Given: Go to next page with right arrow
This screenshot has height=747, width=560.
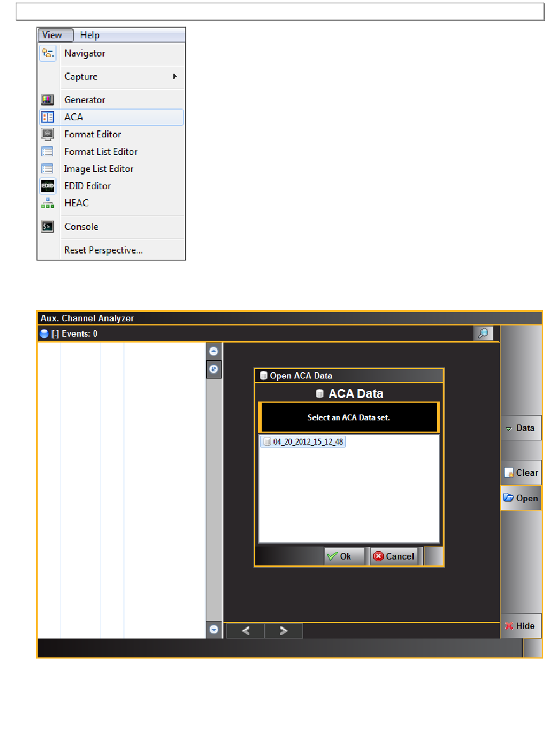Looking at the screenshot, I should [x=284, y=631].
